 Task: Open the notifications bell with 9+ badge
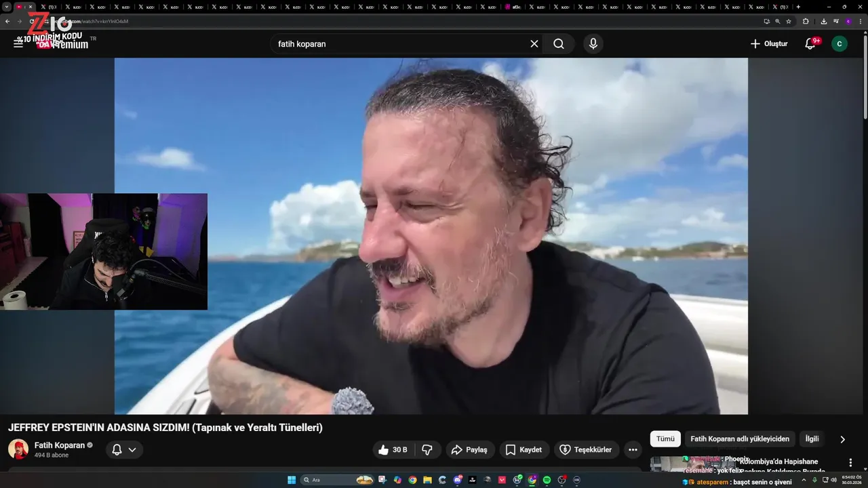810,43
